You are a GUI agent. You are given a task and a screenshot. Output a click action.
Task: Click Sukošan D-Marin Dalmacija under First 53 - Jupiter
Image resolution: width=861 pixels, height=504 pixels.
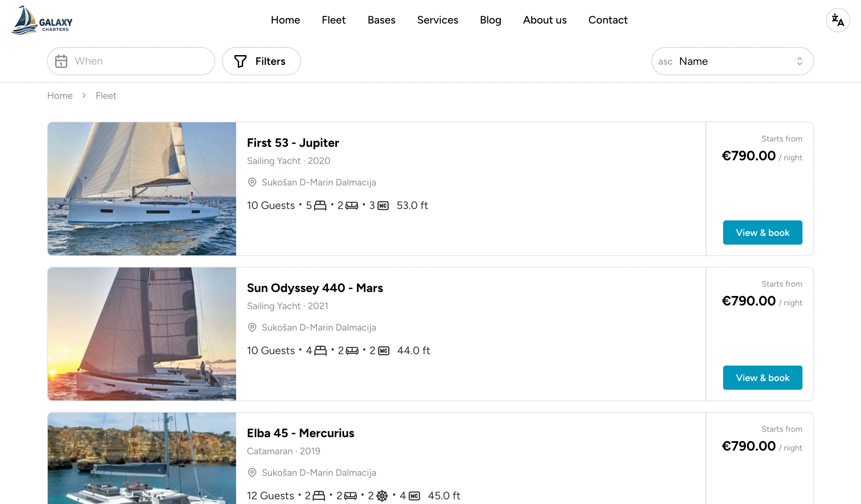(319, 182)
